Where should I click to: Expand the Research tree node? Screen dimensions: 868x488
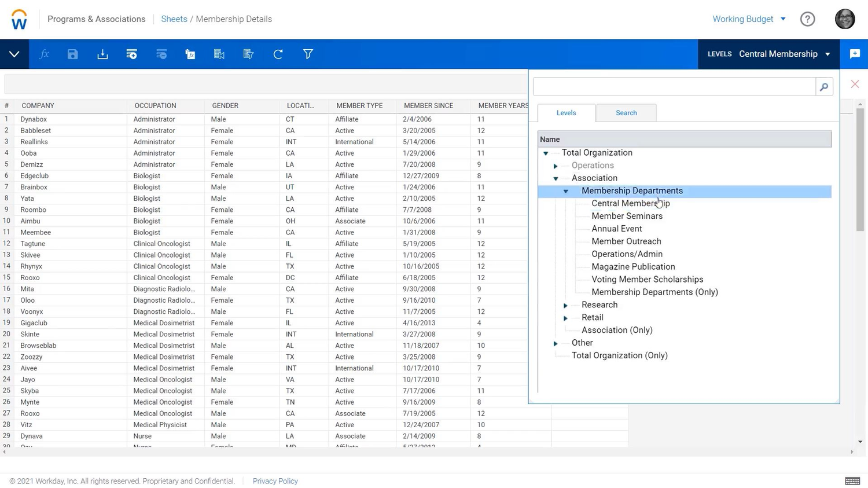(565, 305)
